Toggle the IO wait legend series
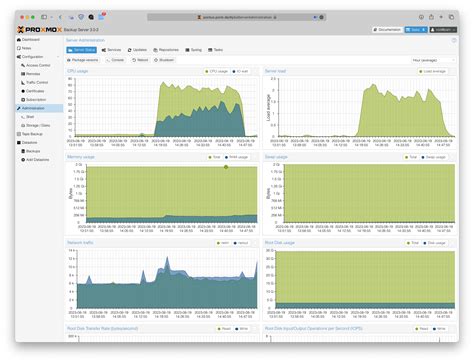 pos(240,71)
